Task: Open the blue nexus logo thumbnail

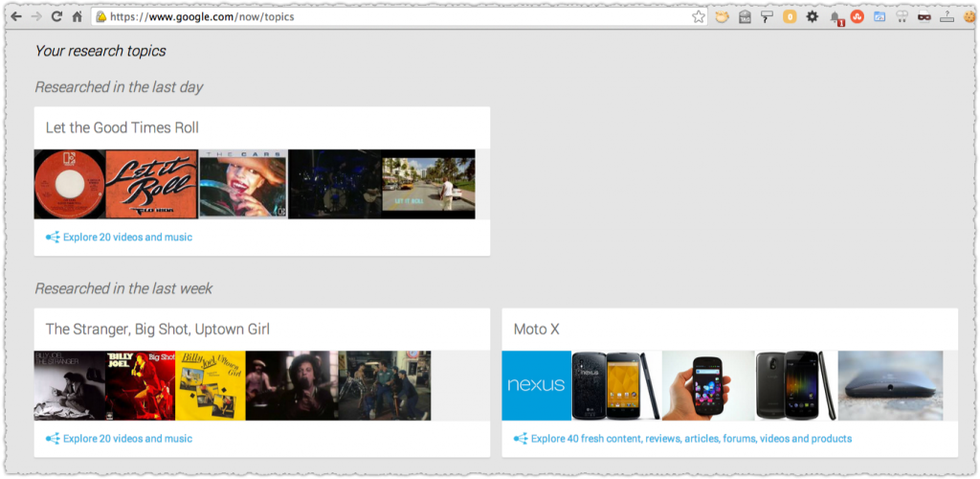Action: 536,386
